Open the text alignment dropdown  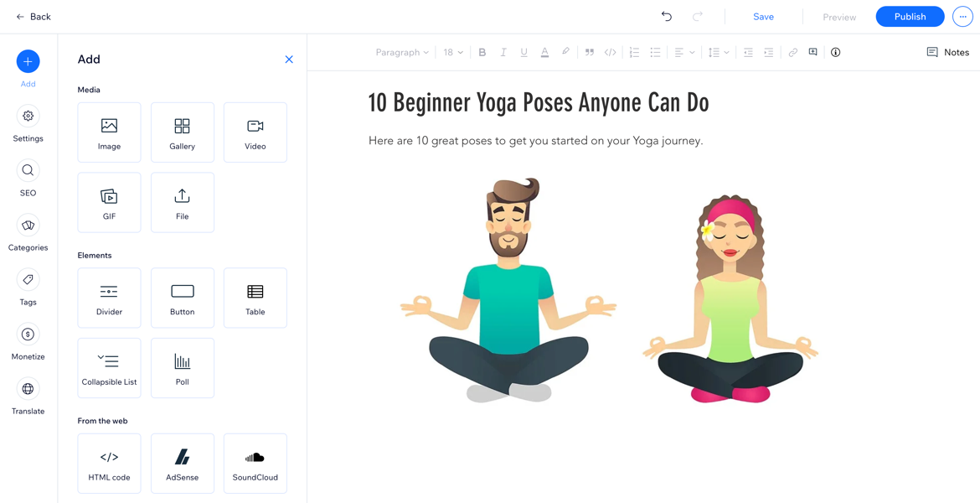(684, 52)
